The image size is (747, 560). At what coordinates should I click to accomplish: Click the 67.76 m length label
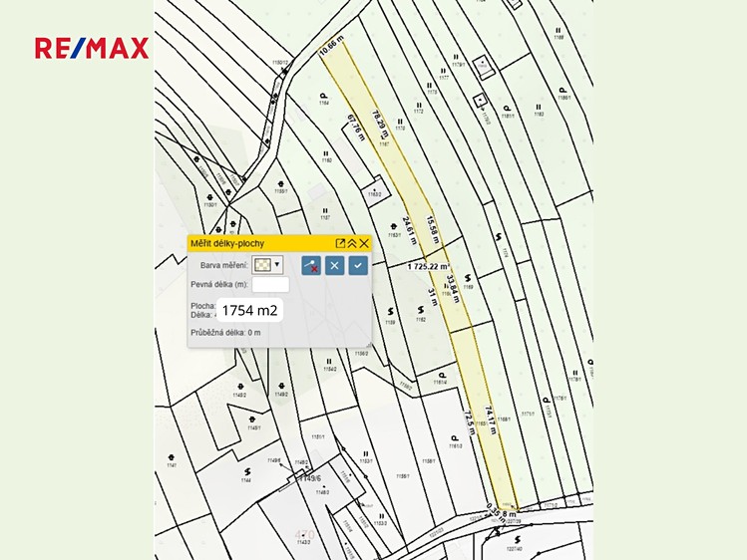coord(356,128)
